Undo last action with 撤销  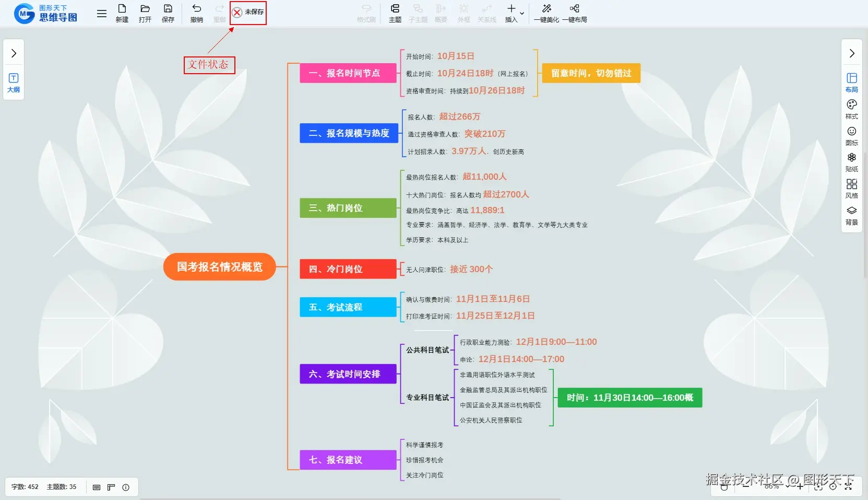point(197,13)
